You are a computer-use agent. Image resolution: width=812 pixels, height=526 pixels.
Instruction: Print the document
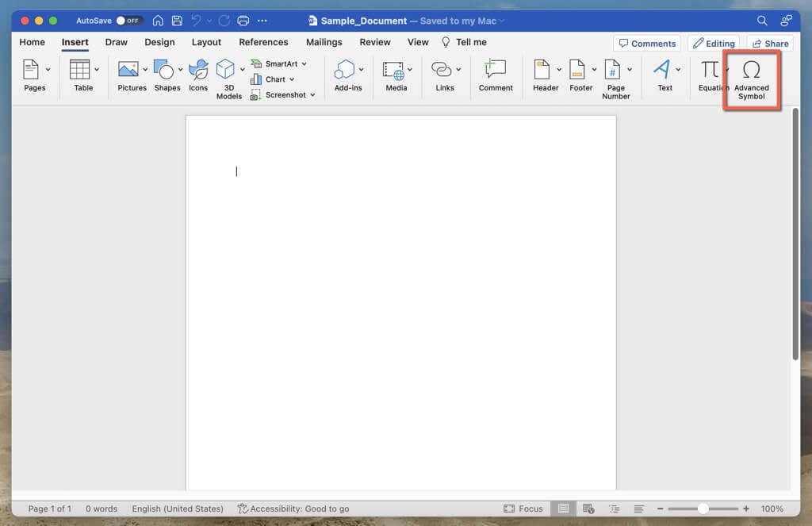click(243, 21)
